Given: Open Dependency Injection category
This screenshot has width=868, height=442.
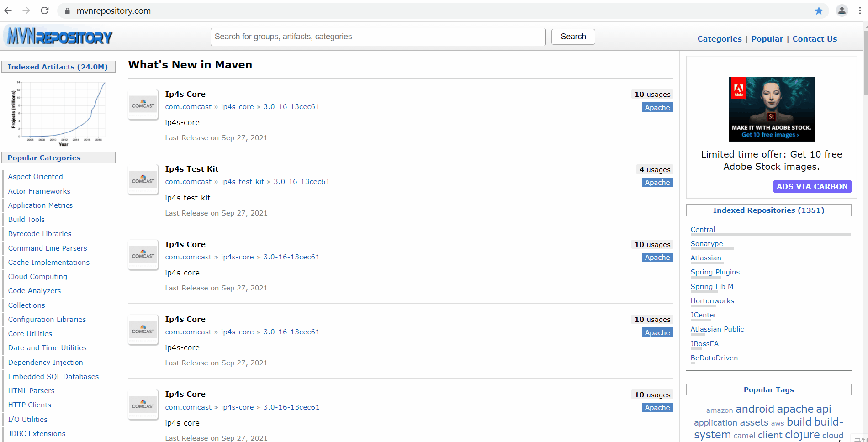Looking at the screenshot, I should pos(46,362).
